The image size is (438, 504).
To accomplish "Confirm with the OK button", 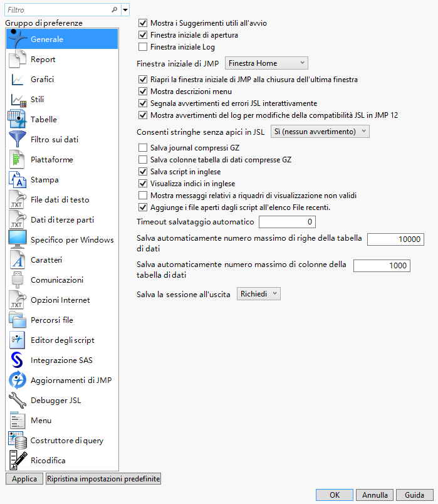I will (335, 495).
